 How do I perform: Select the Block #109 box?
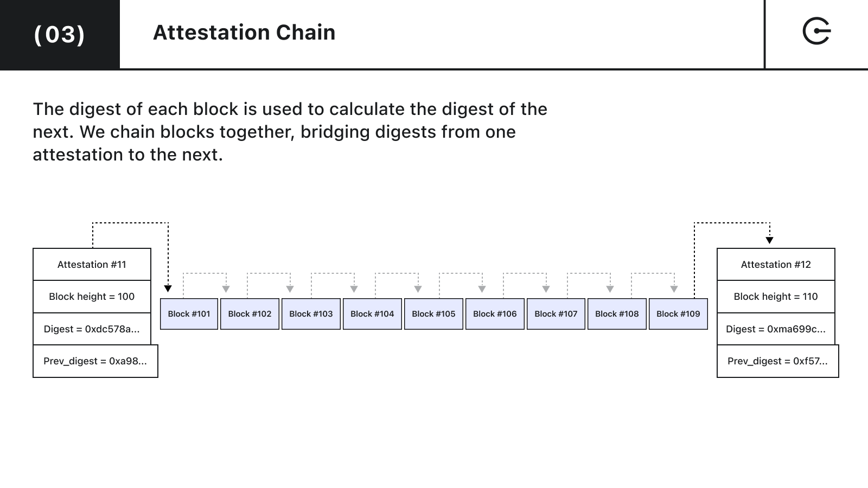coord(678,314)
